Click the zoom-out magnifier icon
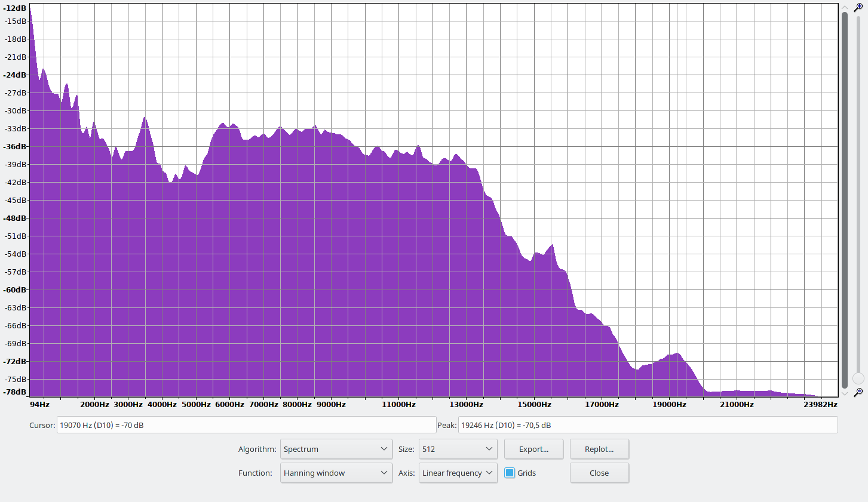Viewport: 868px width, 502px height. pos(858,392)
